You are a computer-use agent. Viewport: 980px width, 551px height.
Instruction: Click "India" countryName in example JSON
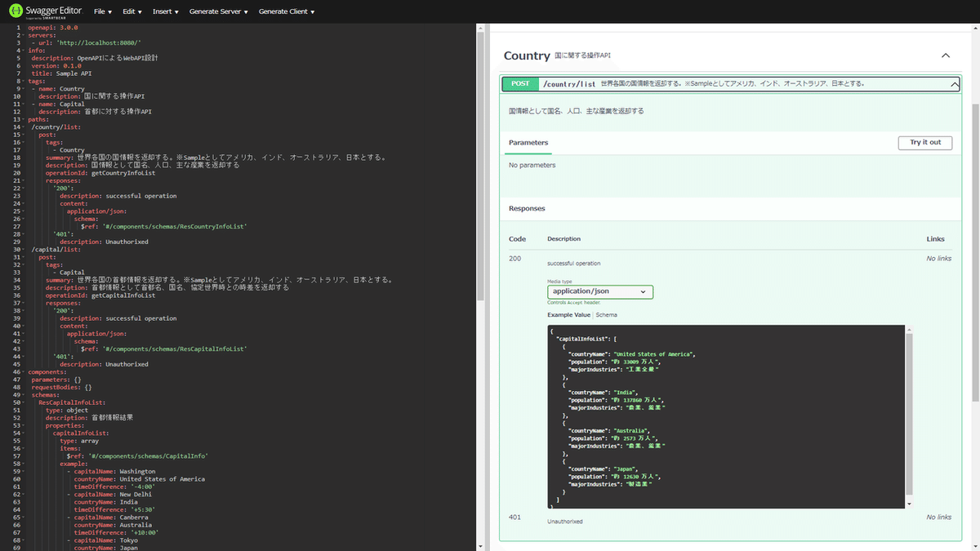pyautogui.click(x=626, y=392)
